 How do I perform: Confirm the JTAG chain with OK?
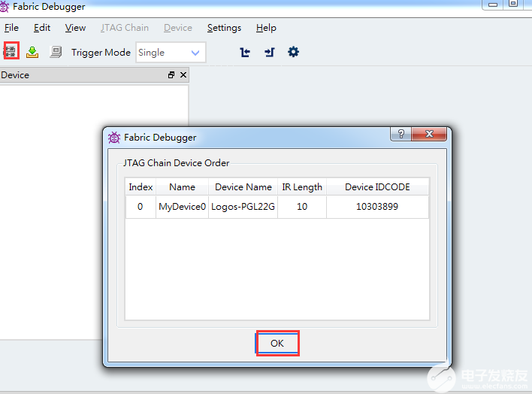[x=277, y=344]
